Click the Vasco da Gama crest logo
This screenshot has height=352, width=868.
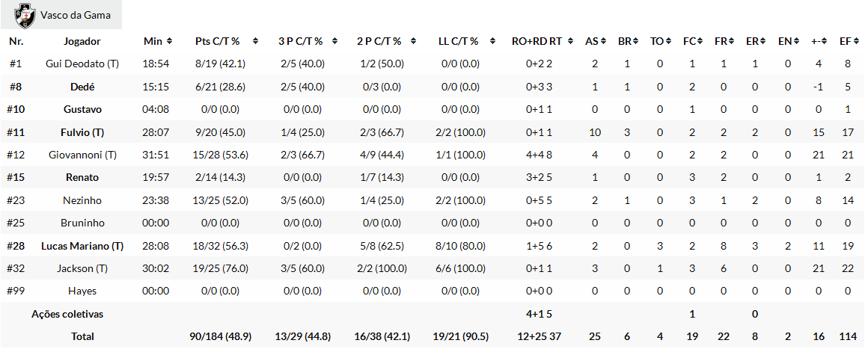[x=25, y=15]
